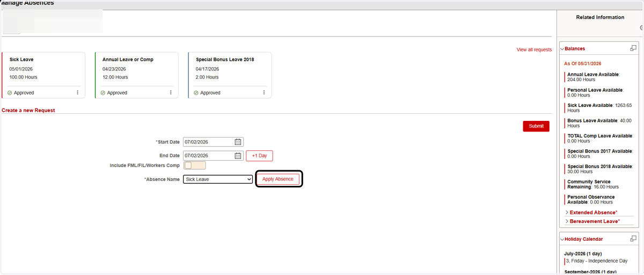The height and width of the screenshot is (275, 644).
Task: Select Personal Observance Available entry
Action: click(x=590, y=200)
